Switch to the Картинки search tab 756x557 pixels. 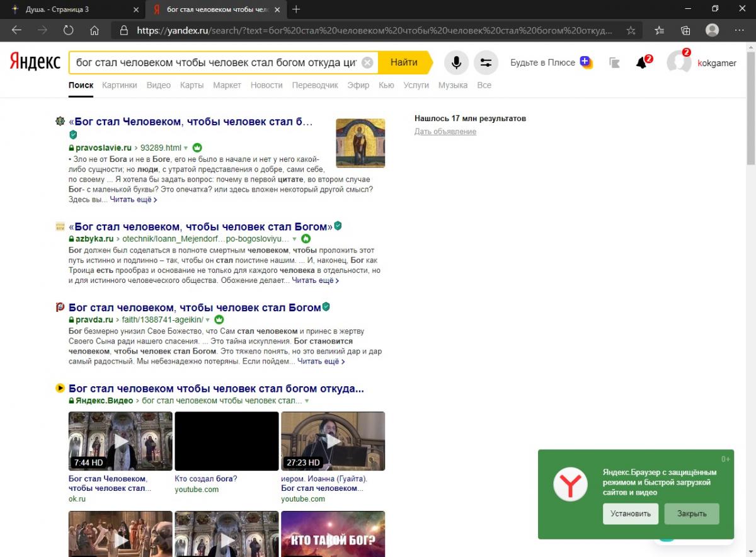tap(119, 85)
